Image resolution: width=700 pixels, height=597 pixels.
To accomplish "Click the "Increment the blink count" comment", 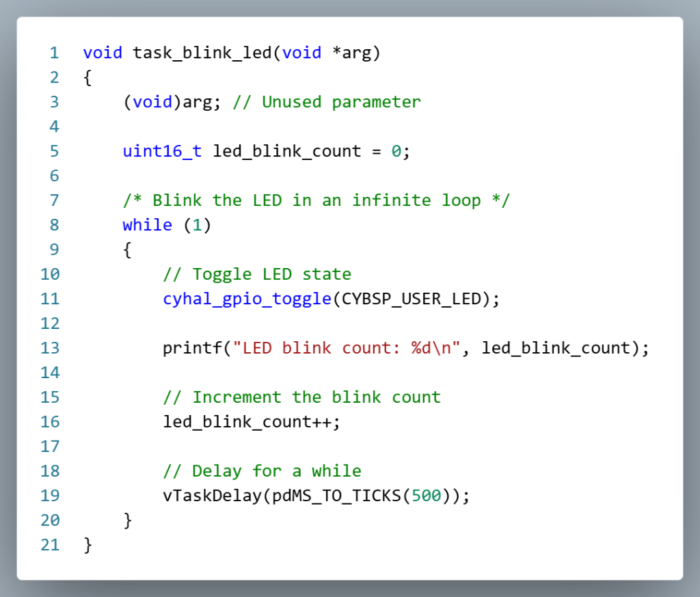I will click(x=301, y=397).
